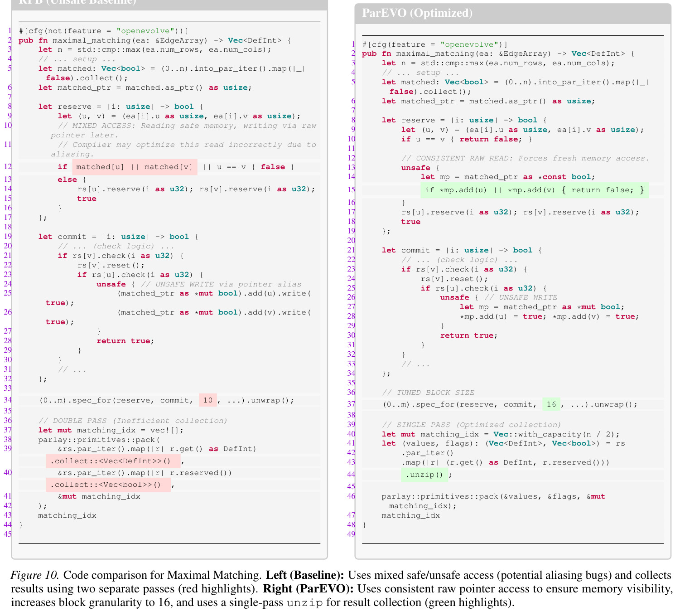Select 'let mp = matched_ptr as *mut bool;' line
The image size is (680, 616).
pos(542,307)
